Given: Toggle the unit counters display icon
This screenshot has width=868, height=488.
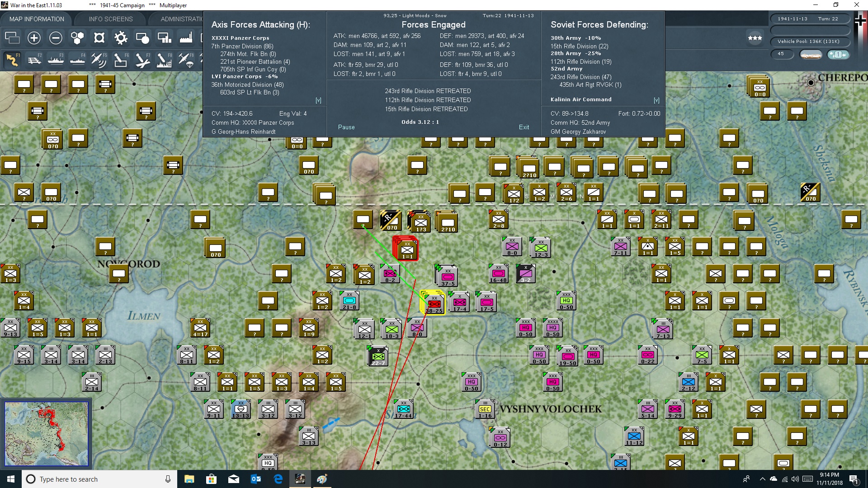Looking at the screenshot, I should tap(12, 38).
